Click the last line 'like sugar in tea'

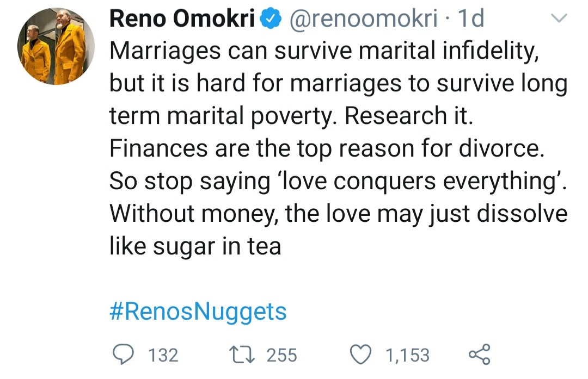pos(195,246)
